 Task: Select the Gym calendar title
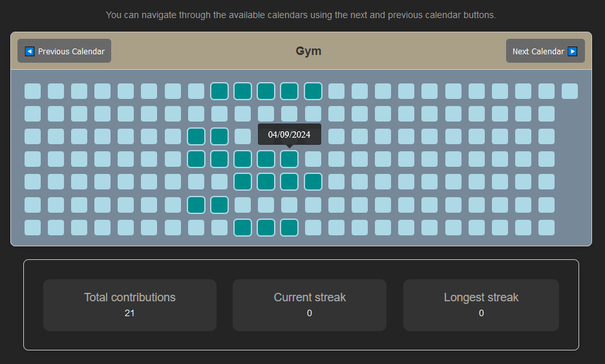(x=308, y=51)
